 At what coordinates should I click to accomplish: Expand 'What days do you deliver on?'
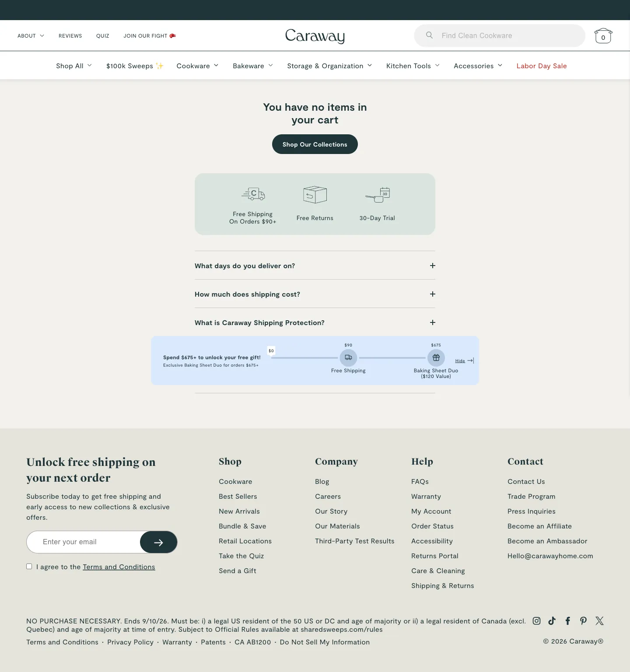[x=315, y=266]
